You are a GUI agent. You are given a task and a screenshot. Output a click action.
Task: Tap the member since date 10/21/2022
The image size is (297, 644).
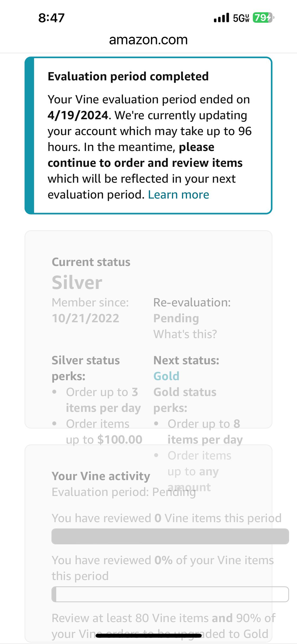(86, 318)
